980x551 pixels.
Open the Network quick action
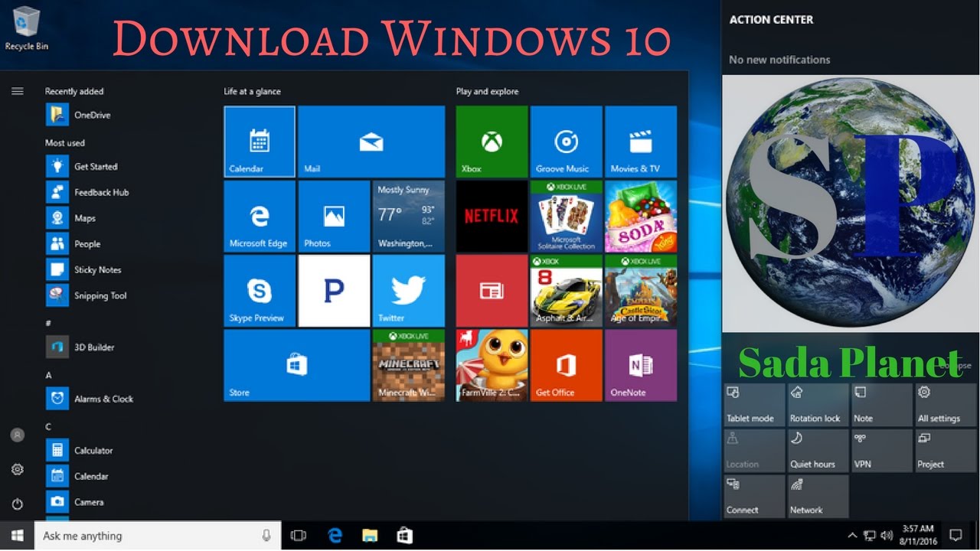tap(818, 497)
